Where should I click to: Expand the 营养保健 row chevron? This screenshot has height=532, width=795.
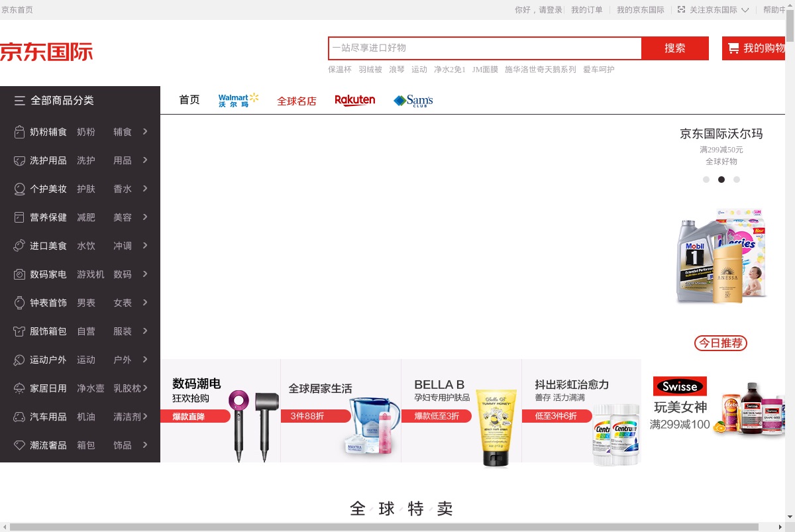click(x=145, y=217)
